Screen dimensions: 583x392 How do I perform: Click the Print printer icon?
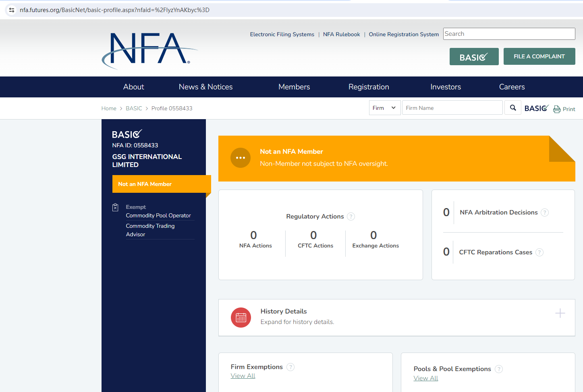tap(557, 109)
